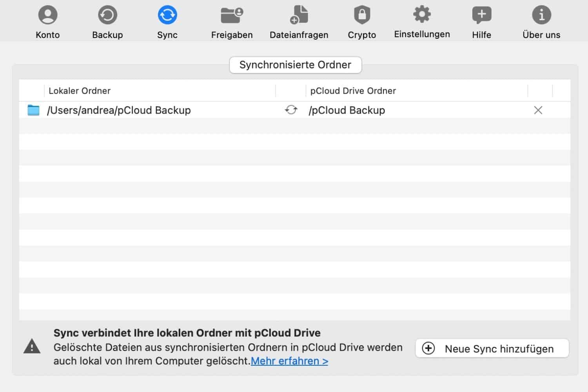The height and width of the screenshot is (392, 588).
Task: Click the warning triangle icon
Action: point(32,347)
